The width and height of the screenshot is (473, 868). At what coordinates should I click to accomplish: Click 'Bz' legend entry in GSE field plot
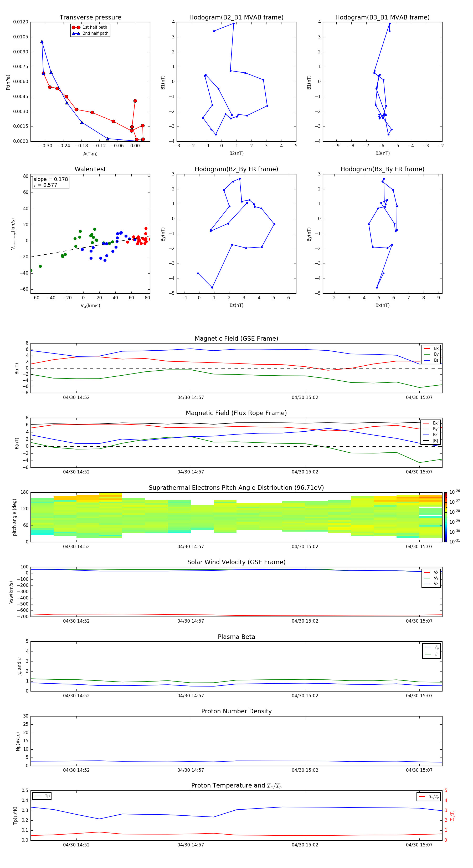pos(431,360)
